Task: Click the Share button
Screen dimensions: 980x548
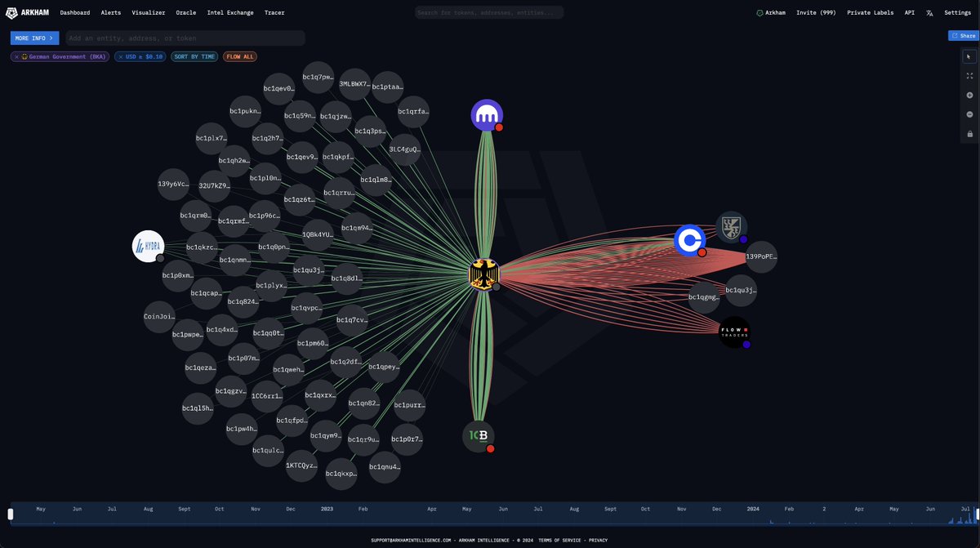Action: click(964, 36)
